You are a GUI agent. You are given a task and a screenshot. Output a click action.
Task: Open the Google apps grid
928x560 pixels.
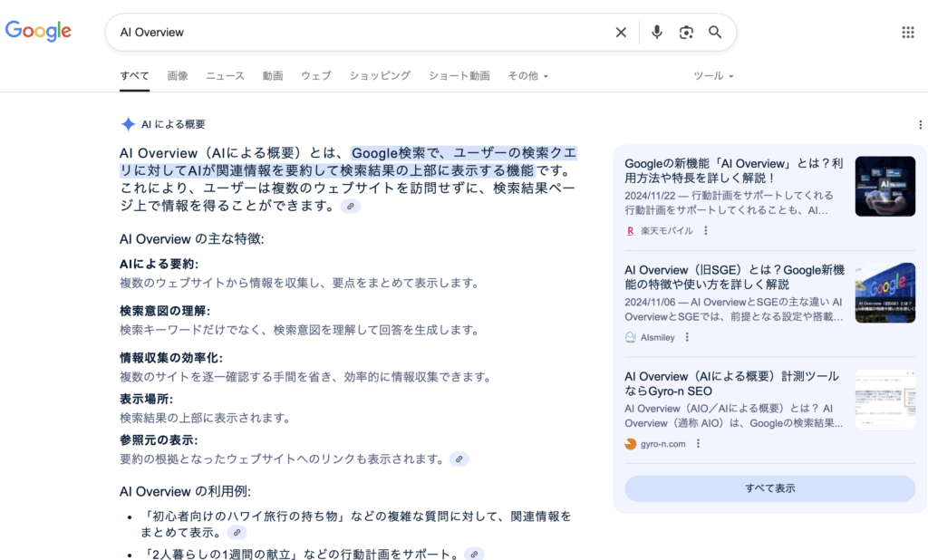[908, 33]
